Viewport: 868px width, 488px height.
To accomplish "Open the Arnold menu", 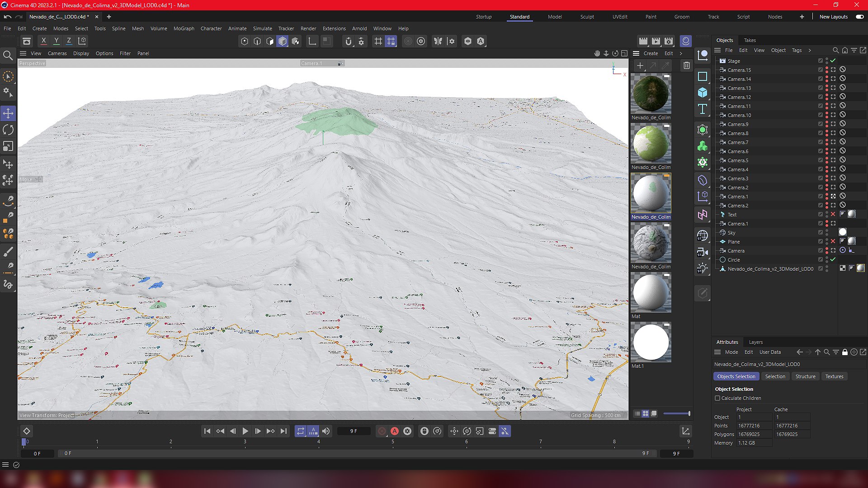I will click(x=359, y=28).
